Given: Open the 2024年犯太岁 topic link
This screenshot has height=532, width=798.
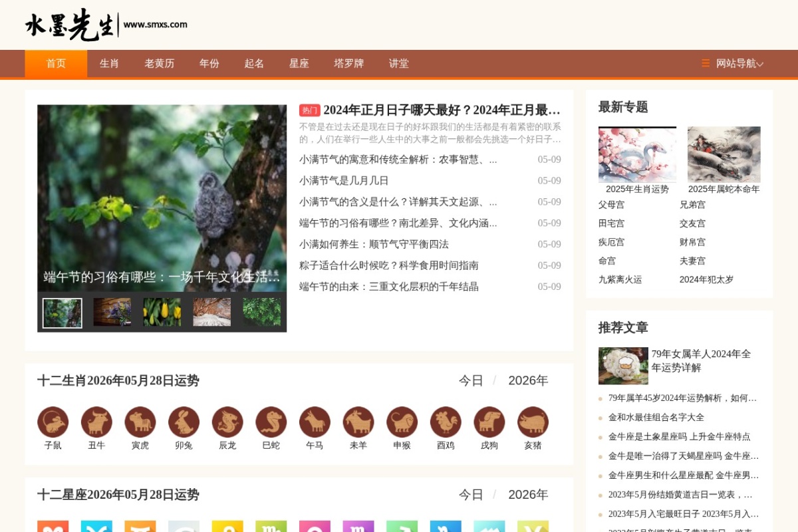Looking at the screenshot, I should coord(706,279).
